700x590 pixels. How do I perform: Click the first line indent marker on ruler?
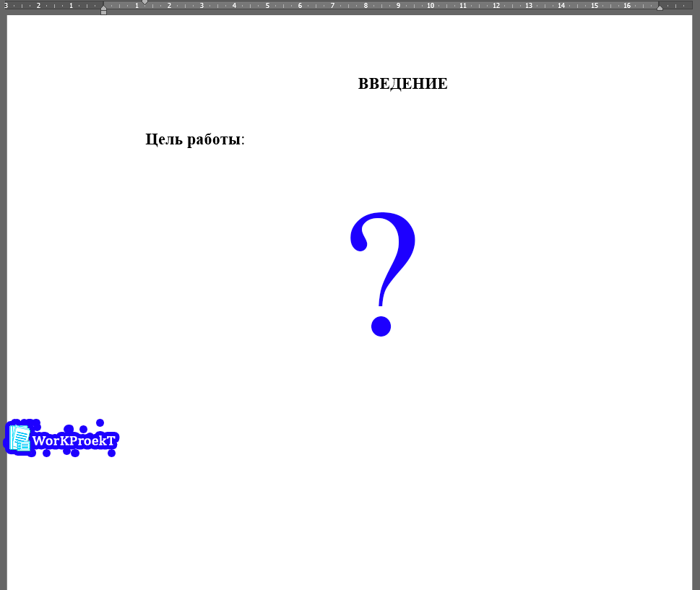coord(144,2)
